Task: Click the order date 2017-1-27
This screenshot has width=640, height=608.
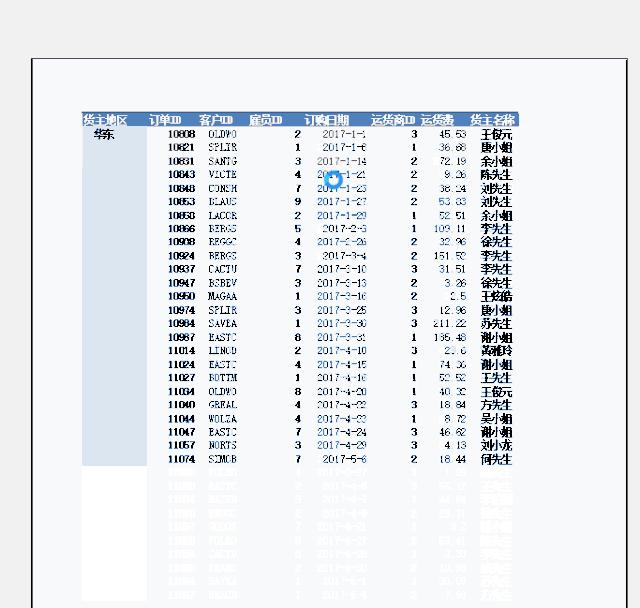Action: click(342, 202)
